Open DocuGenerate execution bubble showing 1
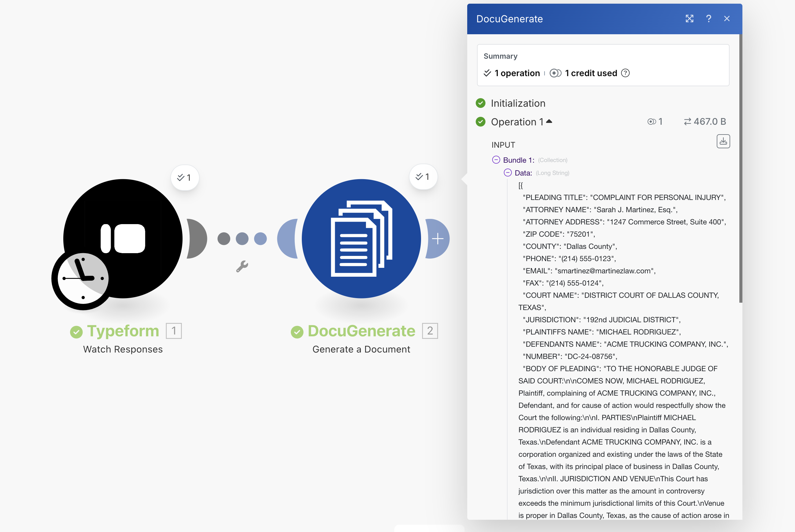The height and width of the screenshot is (532, 795). tap(423, 177)
